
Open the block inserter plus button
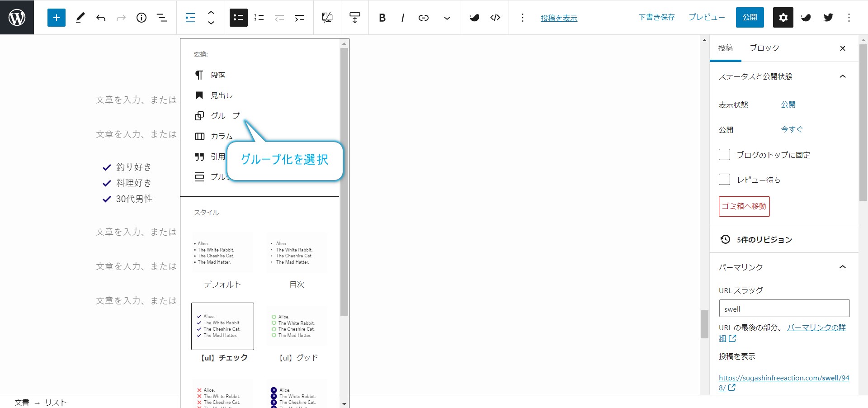point(57,18)
